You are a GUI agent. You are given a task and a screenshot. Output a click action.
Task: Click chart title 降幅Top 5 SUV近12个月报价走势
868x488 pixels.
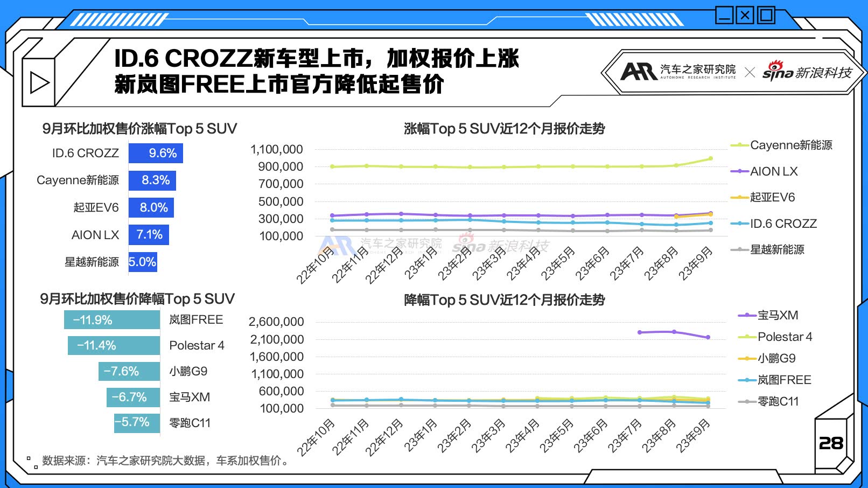click(x=505, y=300)
